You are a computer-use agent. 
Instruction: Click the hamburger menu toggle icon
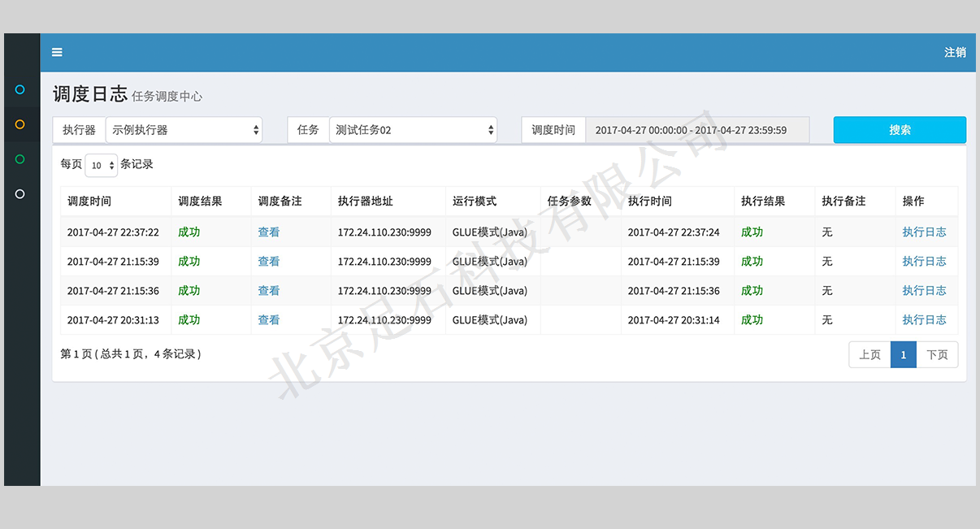pyautogui.click(x=57, y=53)
